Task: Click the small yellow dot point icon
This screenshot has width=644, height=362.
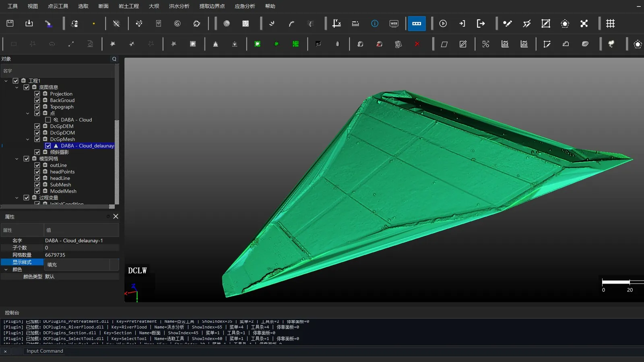Action: (94, 24)
